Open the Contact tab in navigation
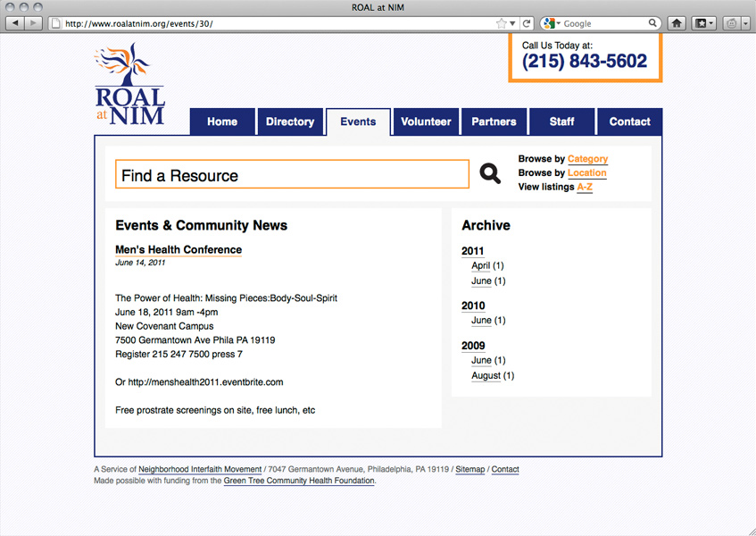This screenshot has width=756, height=536. pos(630,121)
